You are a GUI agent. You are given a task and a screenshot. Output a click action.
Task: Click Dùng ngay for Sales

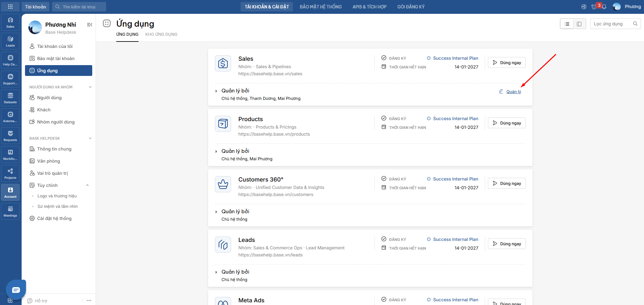click(507, 62)
